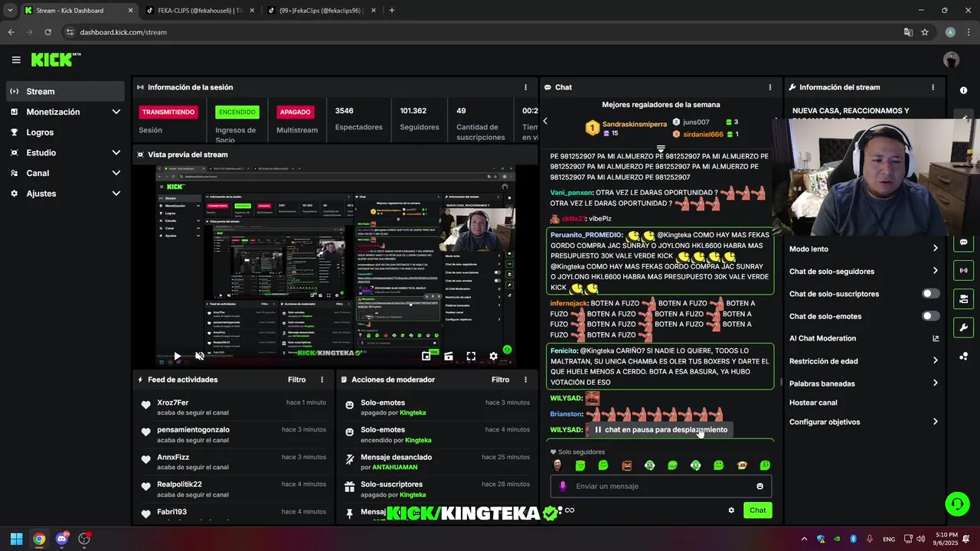Open the user profile avatar menu
Image resolution: width=980 pixels, height=551 pixels.
click(952, 60)
